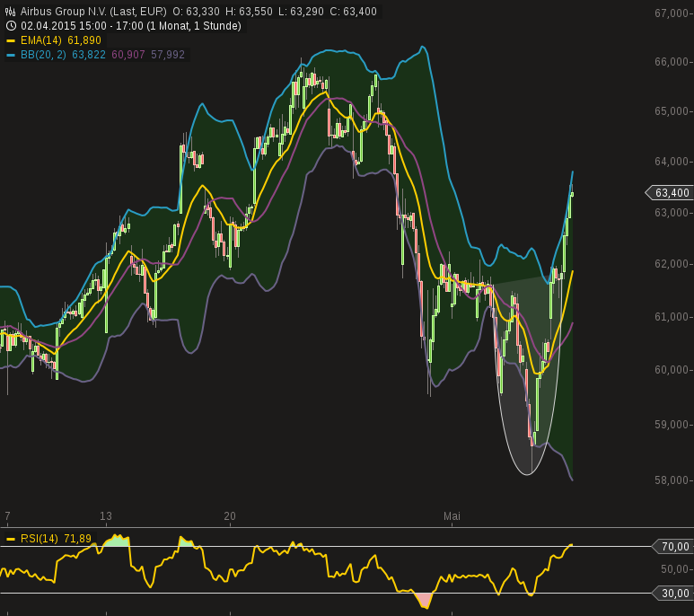Click the clock icon beside the date range
Screen dimensions: 694x616
(x=11, y=26)
